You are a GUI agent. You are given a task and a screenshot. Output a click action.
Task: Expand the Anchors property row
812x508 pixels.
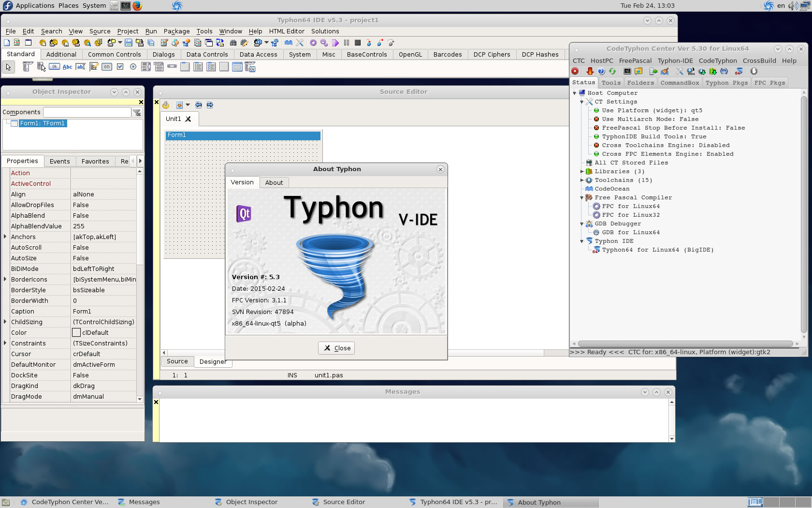(x=5, y=237)
